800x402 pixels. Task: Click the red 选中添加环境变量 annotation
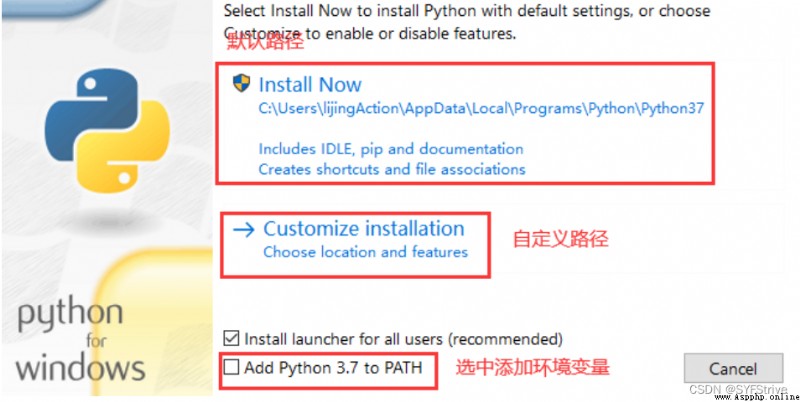click(532, 367)
